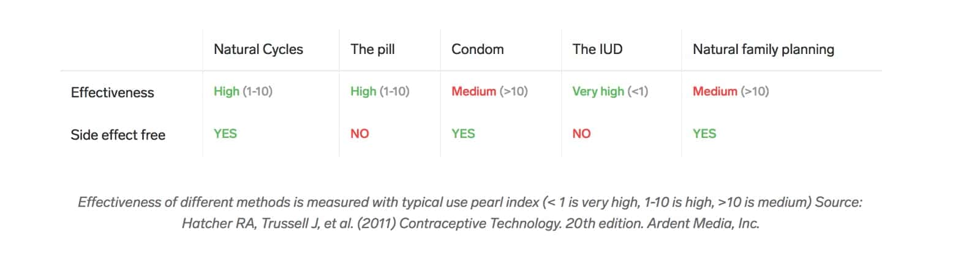Screen dimensions: 980x260
Task: Click YES under Natural Cycles
Action: point(225,134)
